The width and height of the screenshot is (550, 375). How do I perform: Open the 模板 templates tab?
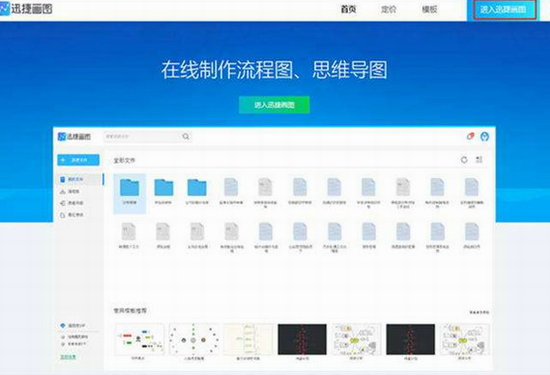(429, 9)
